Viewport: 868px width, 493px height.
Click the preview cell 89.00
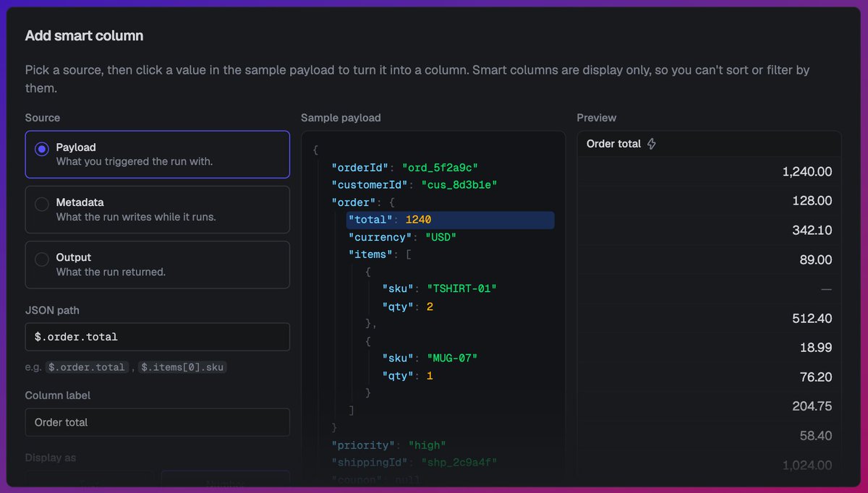[710, 260]
